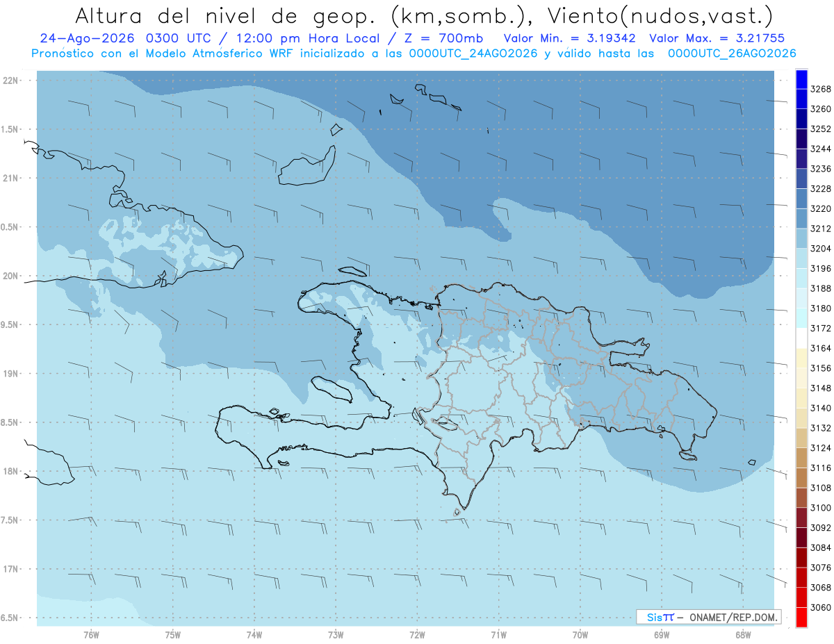Click the '72W' longitude label
The width and height of the screenshot is (834, 644).
coord(417,635)
